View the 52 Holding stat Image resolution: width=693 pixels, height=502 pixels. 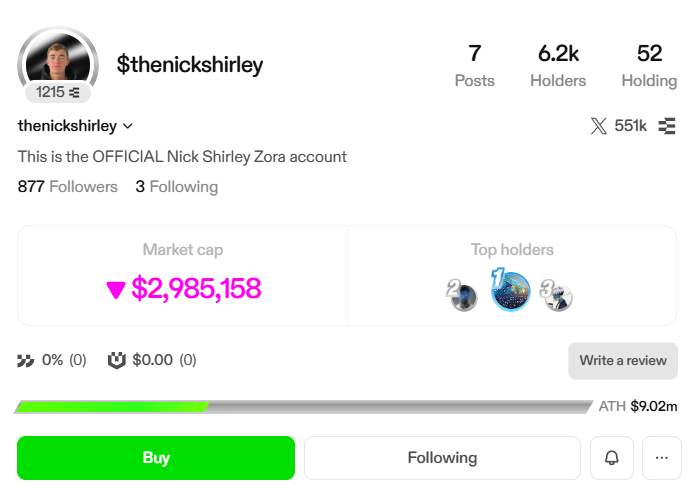click(649, 65)
